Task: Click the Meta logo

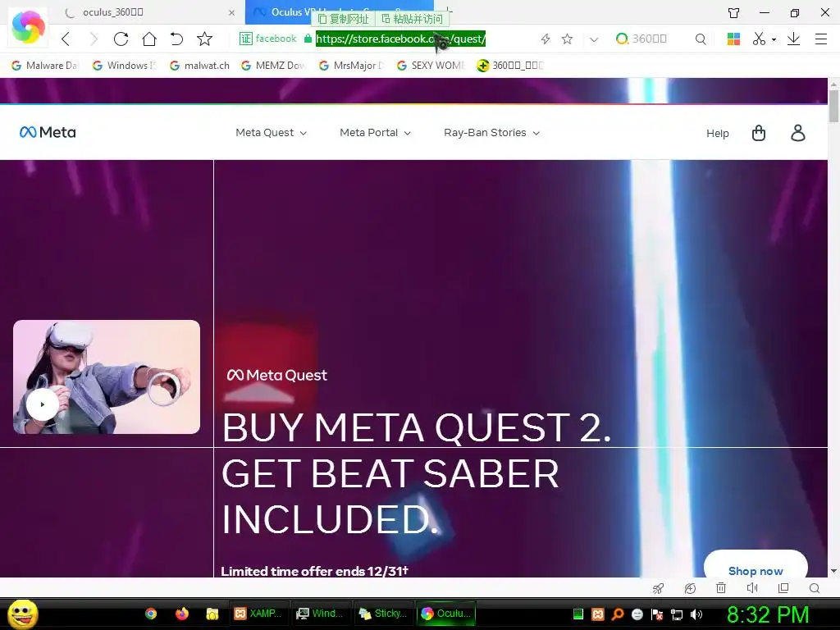Action: 48,132
